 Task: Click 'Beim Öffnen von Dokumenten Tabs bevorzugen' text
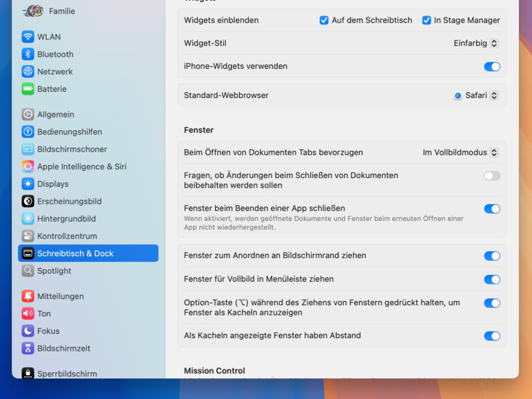(x=274, y=153)
